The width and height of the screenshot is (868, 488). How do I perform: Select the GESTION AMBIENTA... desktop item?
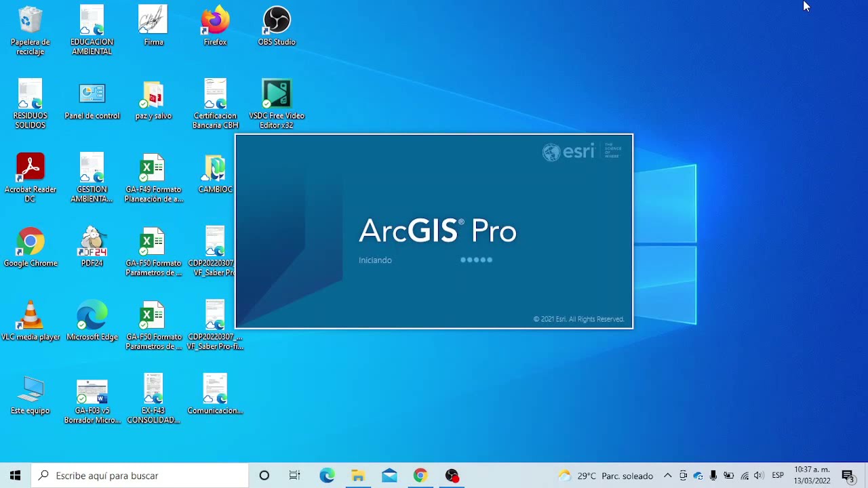click(x=92, y=178)
